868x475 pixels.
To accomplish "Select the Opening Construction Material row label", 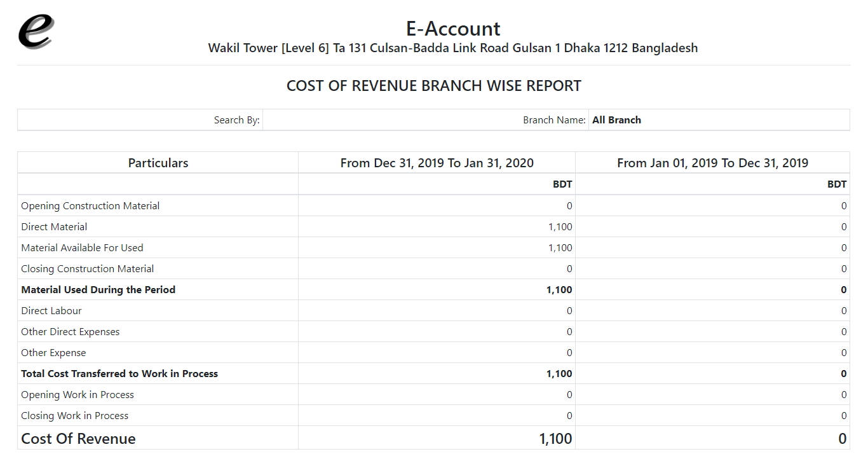I will click(x=90, y=206).
